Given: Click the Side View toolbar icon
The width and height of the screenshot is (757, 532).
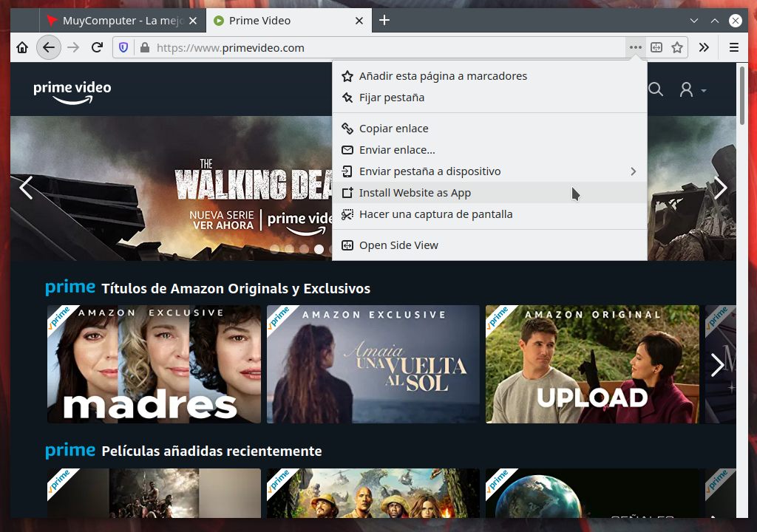Looking at the screenshot, I should [656, 48].
